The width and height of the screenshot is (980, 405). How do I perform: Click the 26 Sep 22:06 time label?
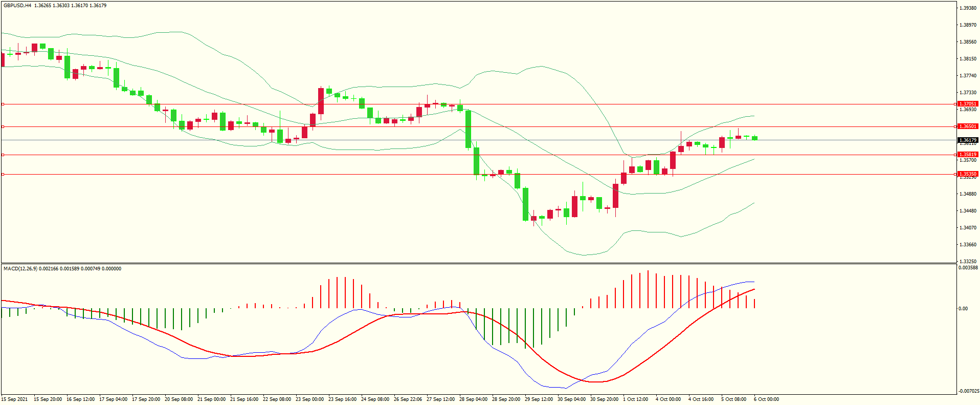(408, 399)
